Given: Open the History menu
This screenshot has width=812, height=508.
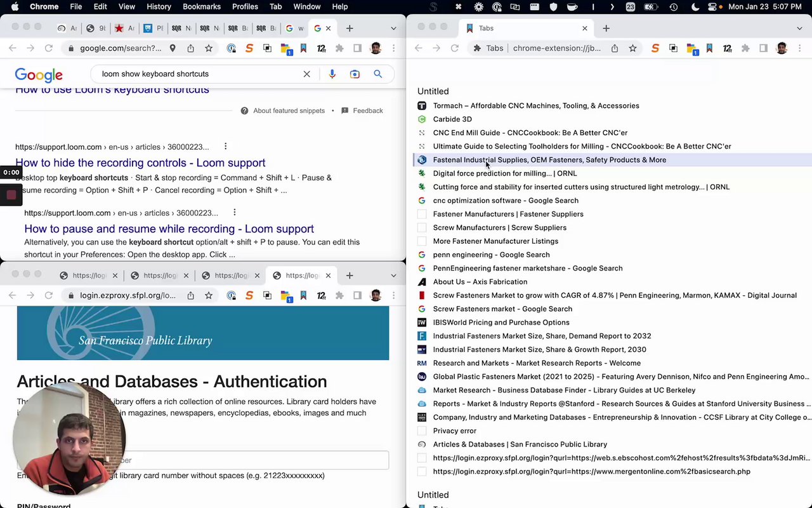Looking at the screenshot, I should tap(159, 7).
